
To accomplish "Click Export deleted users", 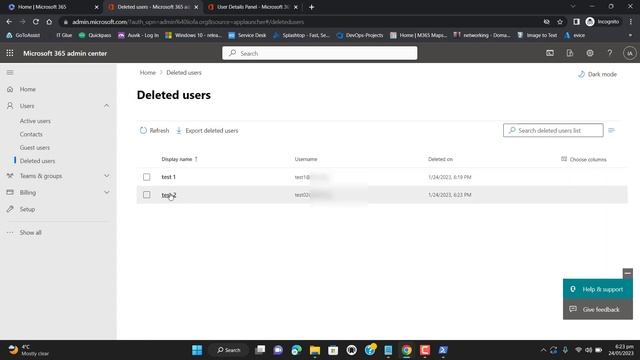I will tap(207, 131).
